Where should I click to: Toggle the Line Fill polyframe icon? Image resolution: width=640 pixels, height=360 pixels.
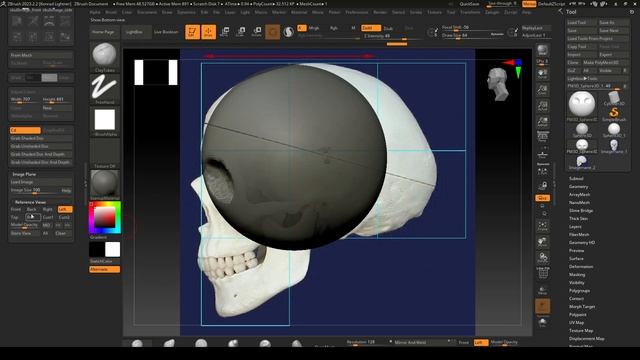542,273
